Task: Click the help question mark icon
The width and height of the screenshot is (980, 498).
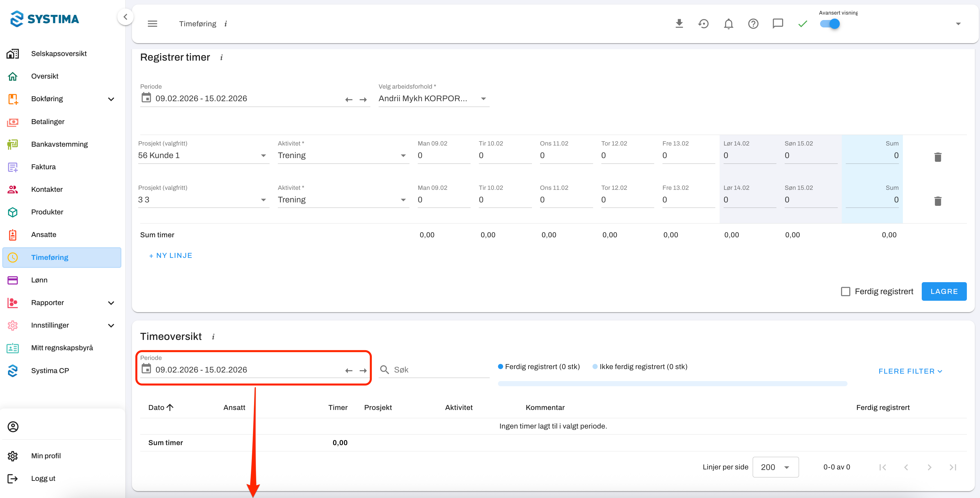Action: (x=753, y=24)
